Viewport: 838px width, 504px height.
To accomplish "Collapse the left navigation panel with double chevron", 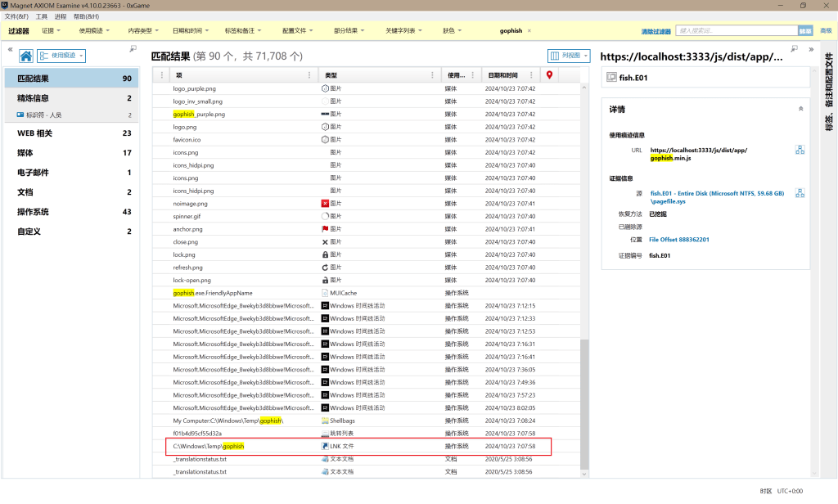I will coord(9,49).
